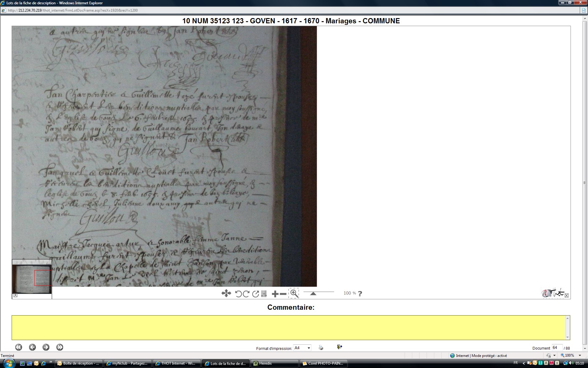The width and height of the screenshot is (588, 368).
Task: Jump to the last document
Action: [x=60, y=347]
